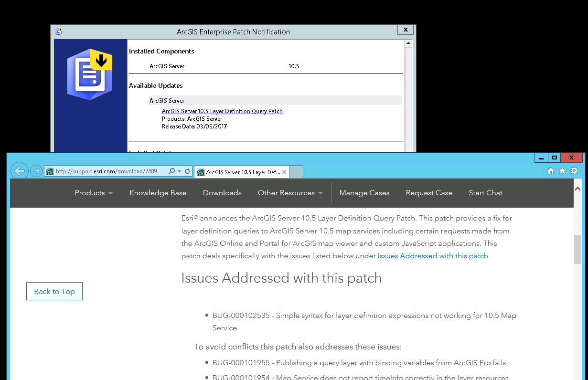Click Start Chat in navigation

(x=485, y=193)
